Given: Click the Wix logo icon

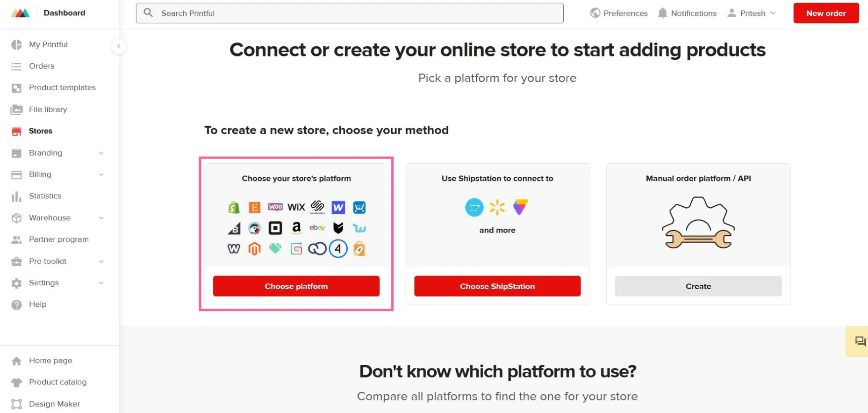Looking at the screenshot, I should click(x=296, y=207).
